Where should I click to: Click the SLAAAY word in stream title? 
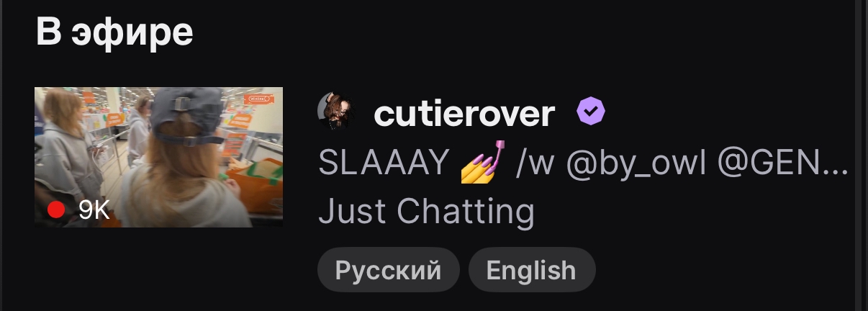[x=384, y=163]
